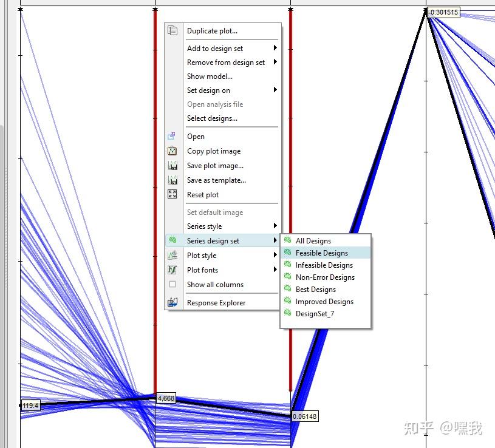This screenshot has height=448, width=495.
Task: Click the Copy plot image icon
Action: coord(172,151)
